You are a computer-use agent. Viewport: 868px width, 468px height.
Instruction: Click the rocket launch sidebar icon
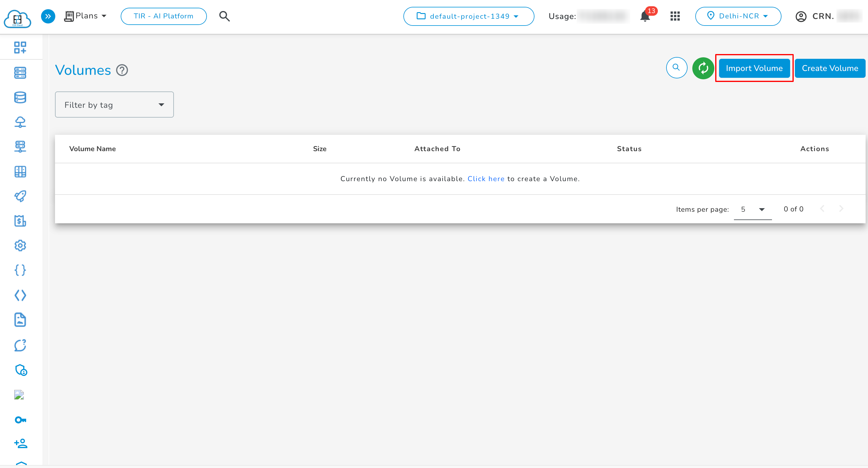click(20, 196)
